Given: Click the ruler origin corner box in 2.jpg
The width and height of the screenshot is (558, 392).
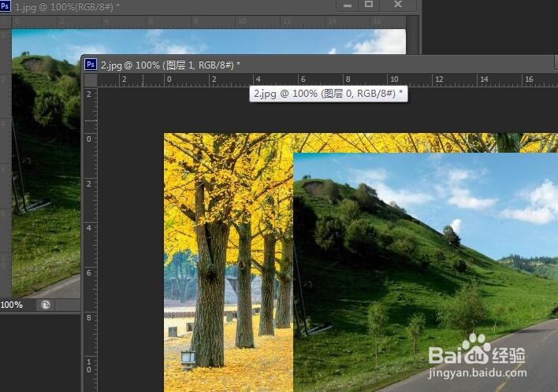Looking at the screenshot, I should [91, 80].
